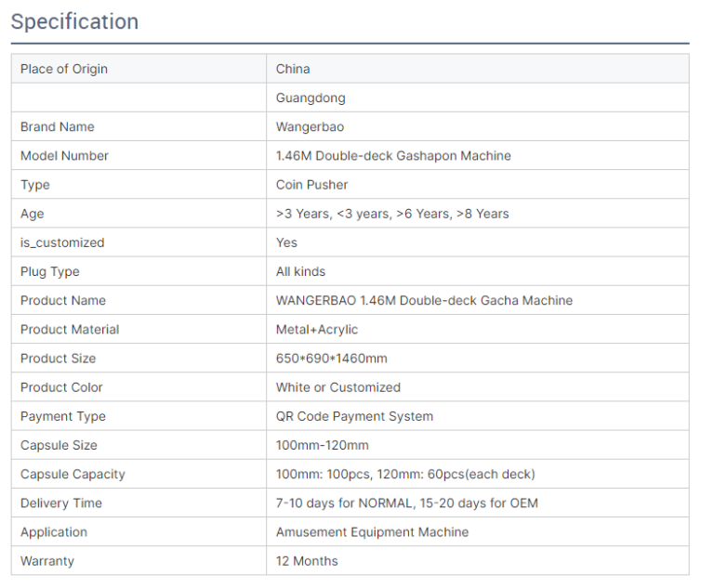Viewport: 714px width, 588px height.
Task: Click the Age row values
Action: click(392, 214)
